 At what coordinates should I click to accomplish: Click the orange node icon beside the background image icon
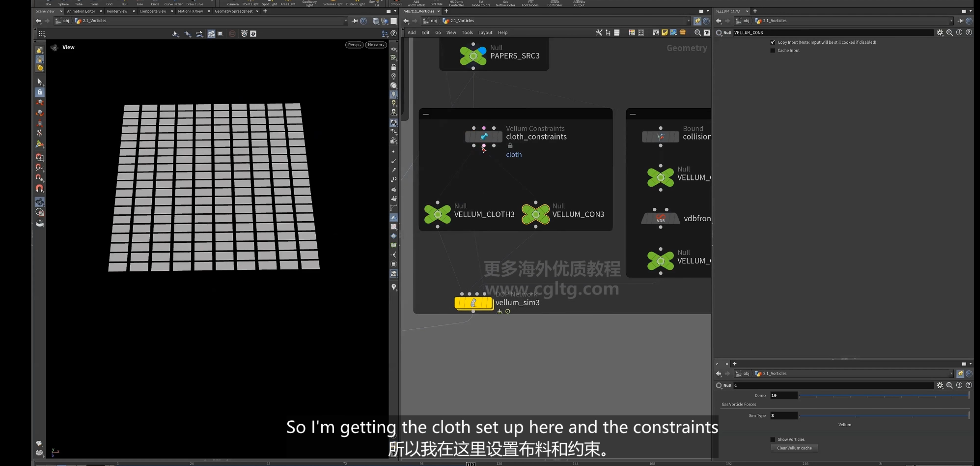[683, 33]
